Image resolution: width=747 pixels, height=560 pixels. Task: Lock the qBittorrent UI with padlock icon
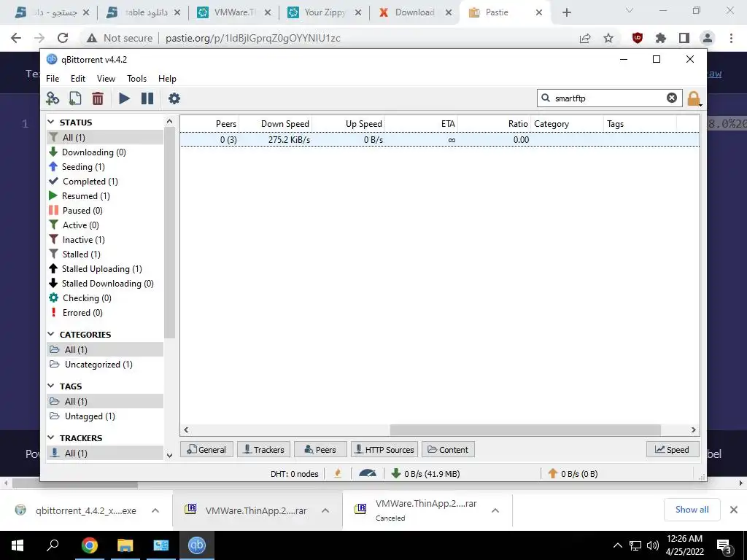coord(693,98)
